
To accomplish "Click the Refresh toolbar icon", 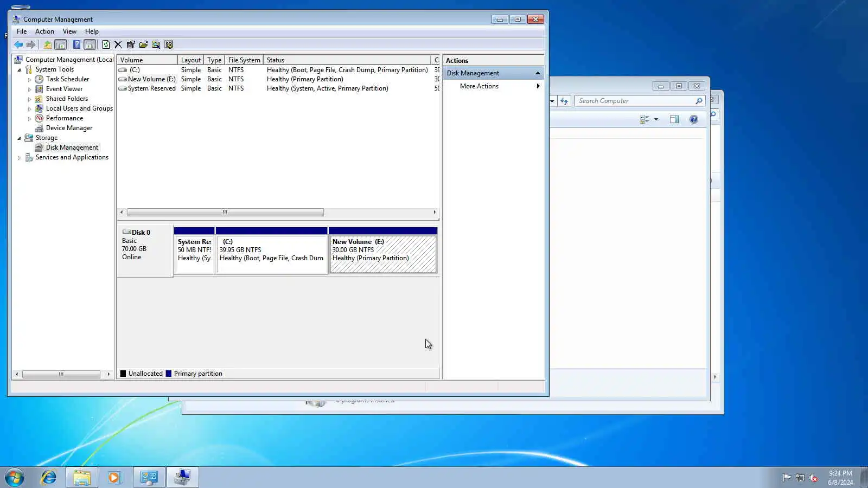I will (x=106, y=44).
